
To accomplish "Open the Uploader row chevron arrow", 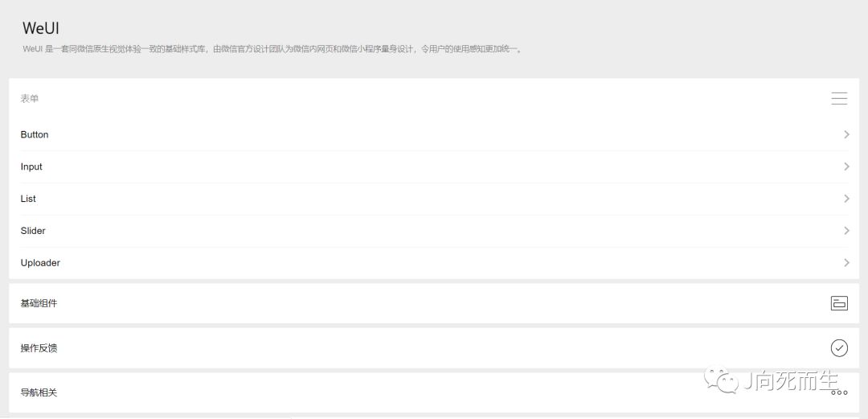I will pyautogui.click(x=846, y=263).
